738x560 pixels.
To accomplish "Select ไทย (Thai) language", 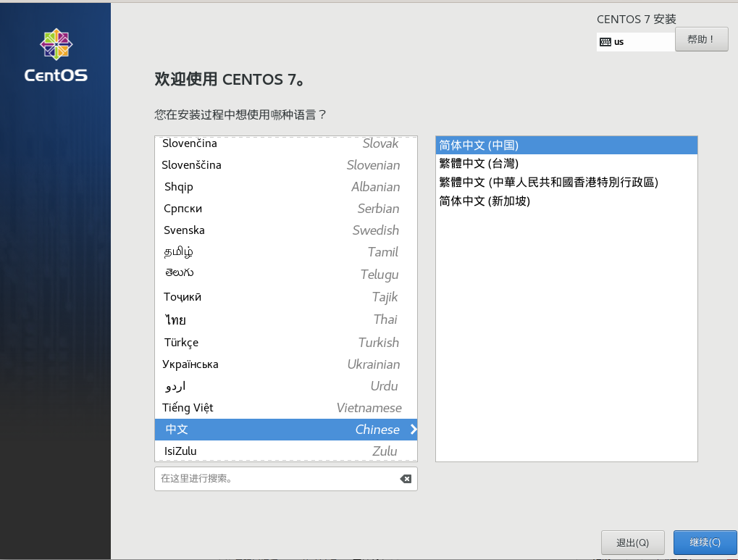I will pos(285,319).
